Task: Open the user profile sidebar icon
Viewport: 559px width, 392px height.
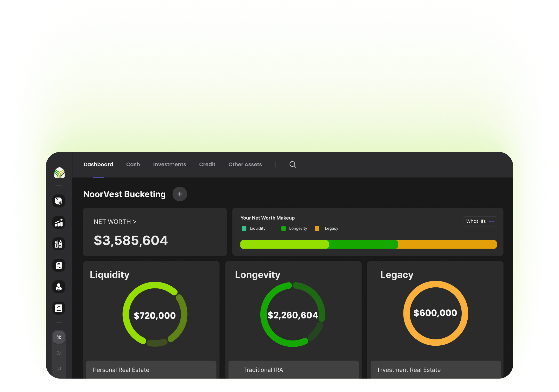Action: click(59, 287)
